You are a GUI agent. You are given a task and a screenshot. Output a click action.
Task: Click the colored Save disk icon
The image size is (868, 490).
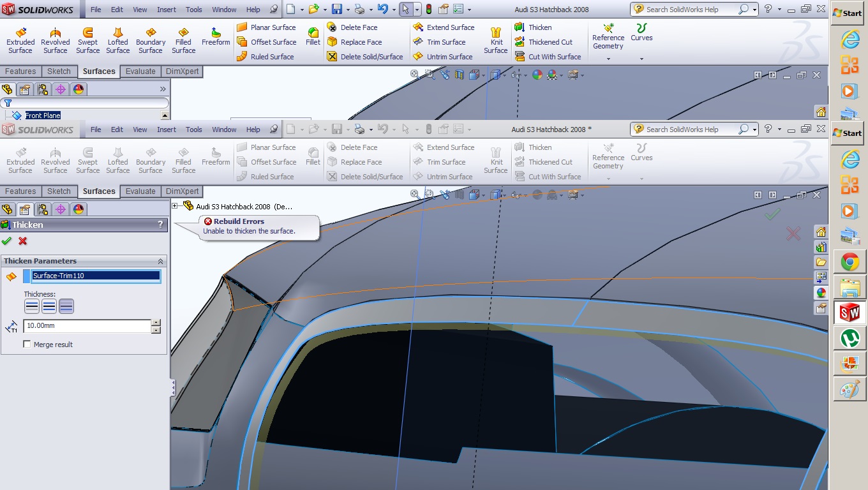(x=337, y=9)
